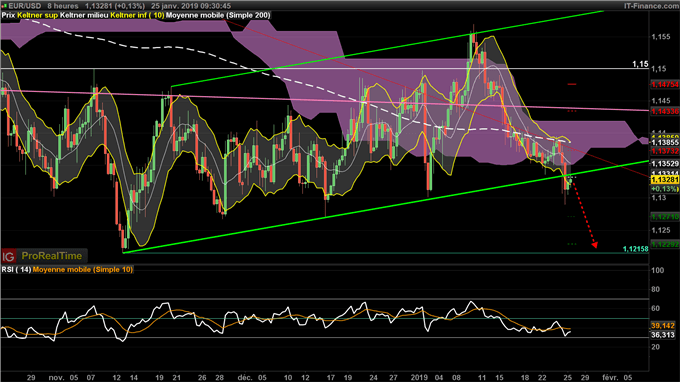Click the 'févr.' date axis label
This screenshot has height=382, width=680.
[611, 377]
